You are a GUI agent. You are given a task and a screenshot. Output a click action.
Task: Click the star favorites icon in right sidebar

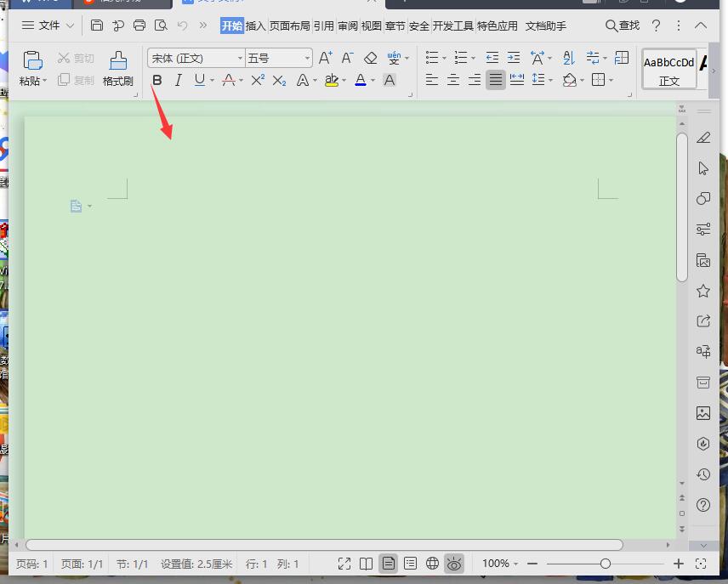(x=702, y=291)
